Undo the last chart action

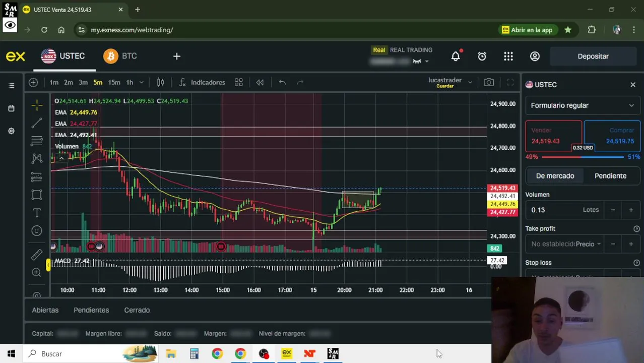[x=282, y=82]
